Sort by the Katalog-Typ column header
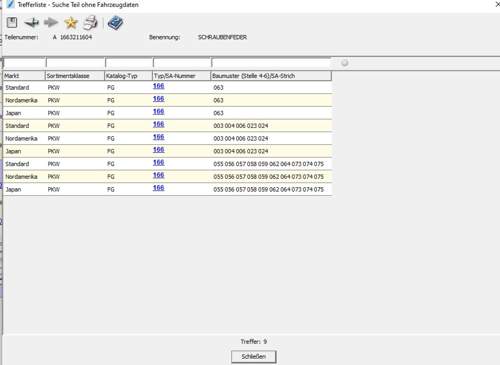This screenshot has height=365, width=500. (x=128, y=76)
